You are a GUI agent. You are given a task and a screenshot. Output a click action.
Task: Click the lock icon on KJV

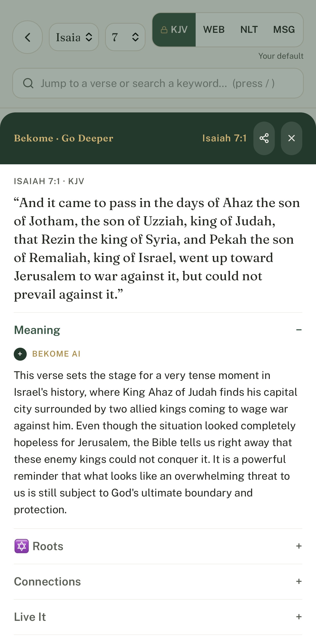(x=164, y=30)
